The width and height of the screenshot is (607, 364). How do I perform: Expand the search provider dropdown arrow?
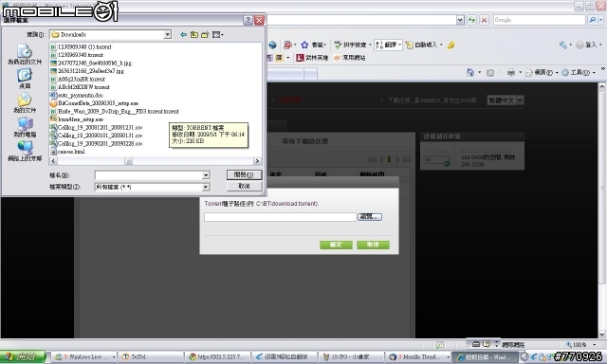point(600,20)
